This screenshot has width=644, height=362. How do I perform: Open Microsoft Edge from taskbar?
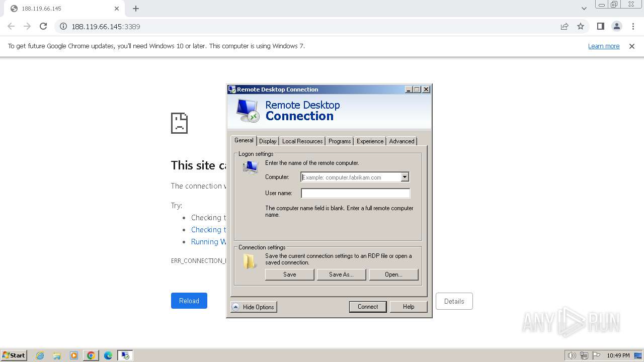pyautogui.click(x=108, y=355)
